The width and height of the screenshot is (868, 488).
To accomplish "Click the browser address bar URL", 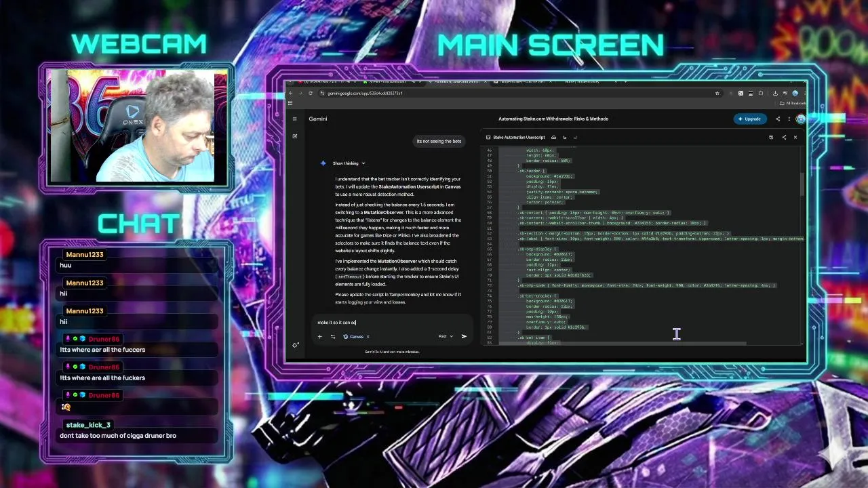I will click(365, 93).
